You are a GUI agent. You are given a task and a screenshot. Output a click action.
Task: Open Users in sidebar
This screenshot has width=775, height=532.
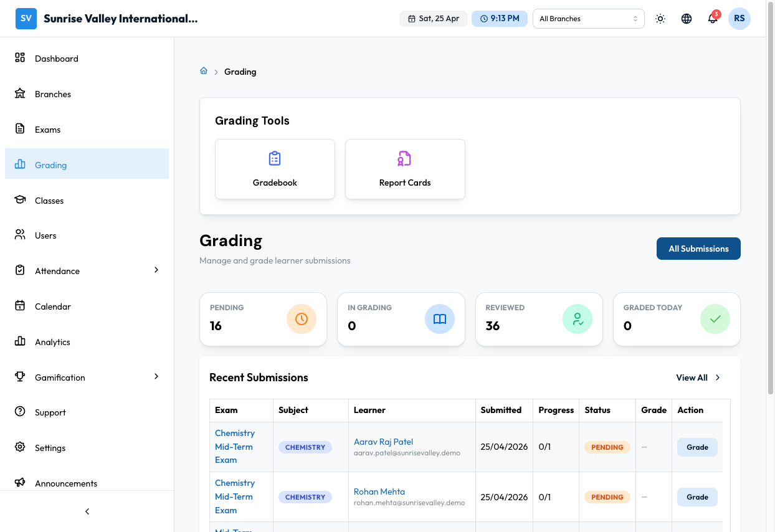pyautogui.click(x=87, y=235)
